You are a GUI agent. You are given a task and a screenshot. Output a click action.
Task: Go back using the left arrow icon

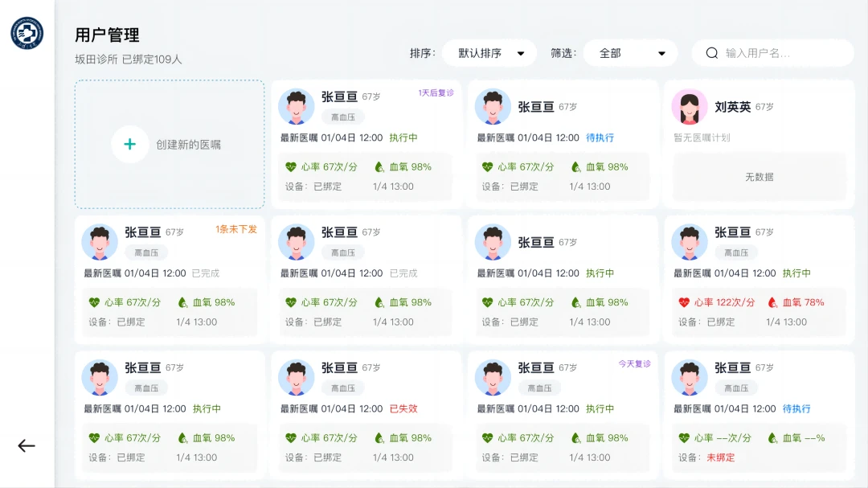27,446
